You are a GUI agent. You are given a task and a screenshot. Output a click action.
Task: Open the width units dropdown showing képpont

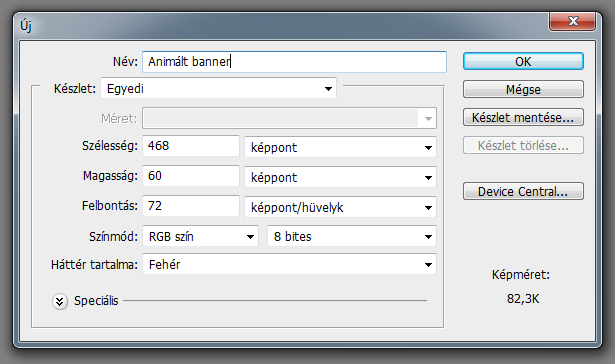pyautogui.click(x=340, y=147)
